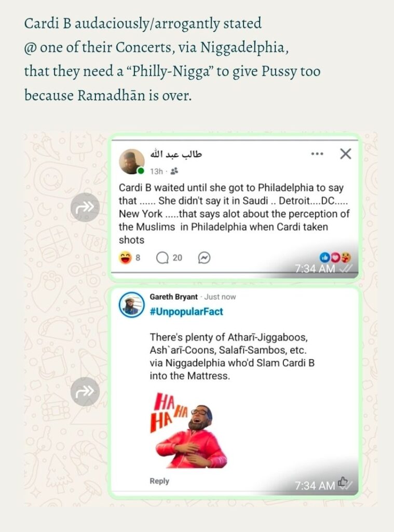
Task: Close the post using the X icon
Action: point(346,154)
